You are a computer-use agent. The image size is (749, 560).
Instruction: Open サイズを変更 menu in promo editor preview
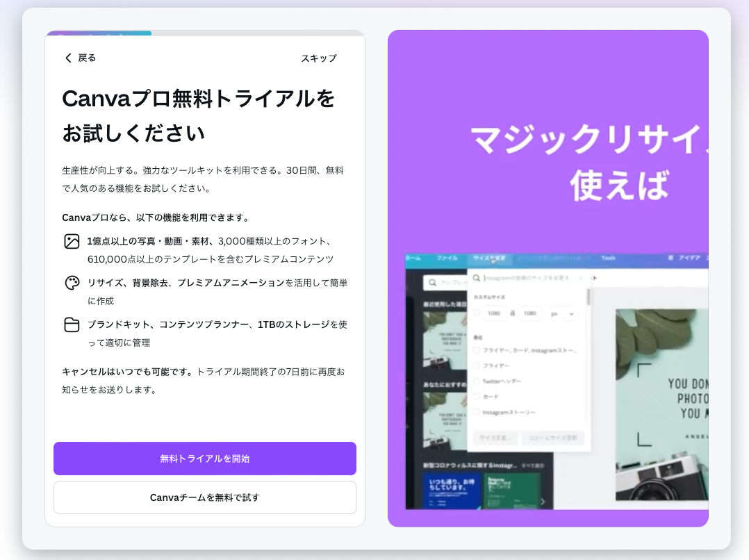click(489, 258)
